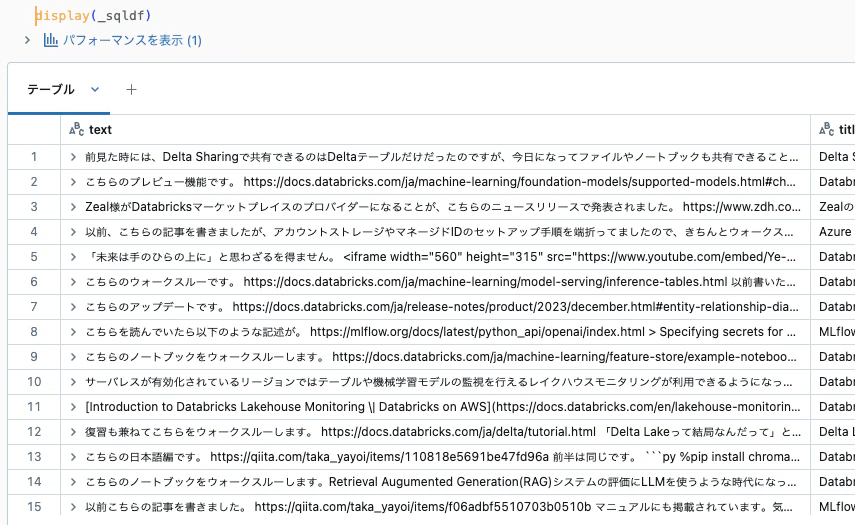
Task: Expand row 6 inference-tables text cell
Action: coord(73,282)
